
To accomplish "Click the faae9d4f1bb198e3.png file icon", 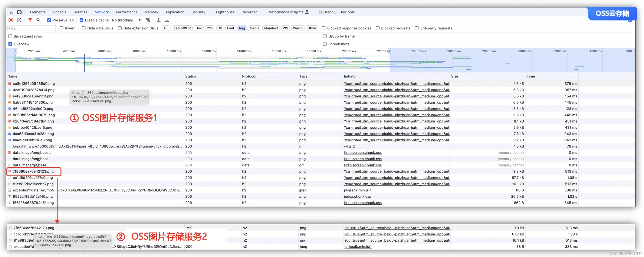I will pos(10,140).
